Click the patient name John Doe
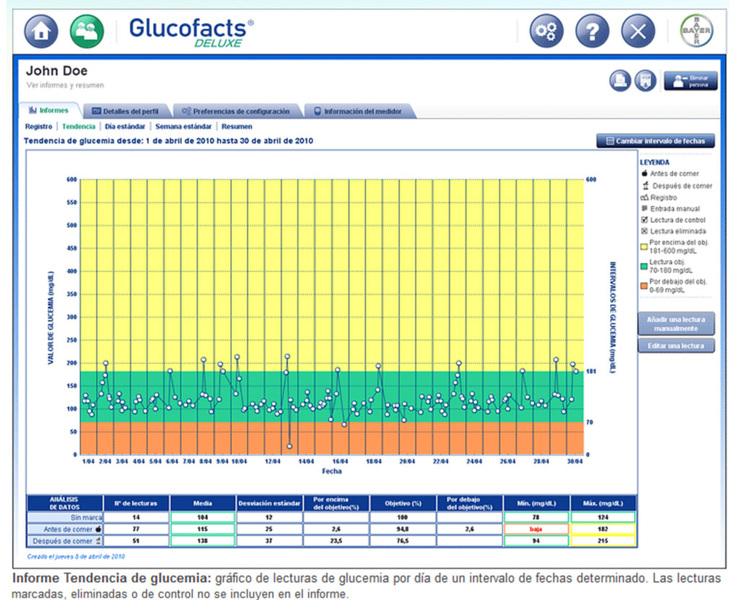Image resolution: width=740 pixels, height=600 pixels. [57, 71]
